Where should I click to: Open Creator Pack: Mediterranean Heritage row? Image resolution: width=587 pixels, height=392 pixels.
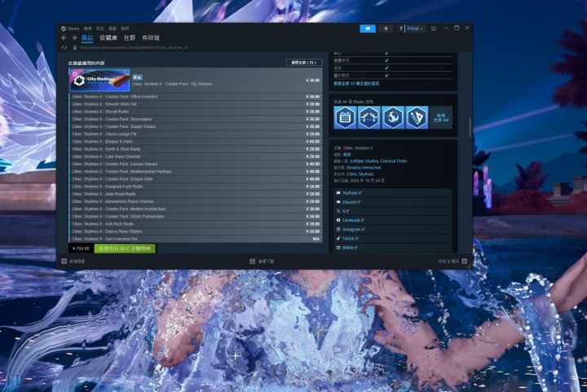(196, 171)
